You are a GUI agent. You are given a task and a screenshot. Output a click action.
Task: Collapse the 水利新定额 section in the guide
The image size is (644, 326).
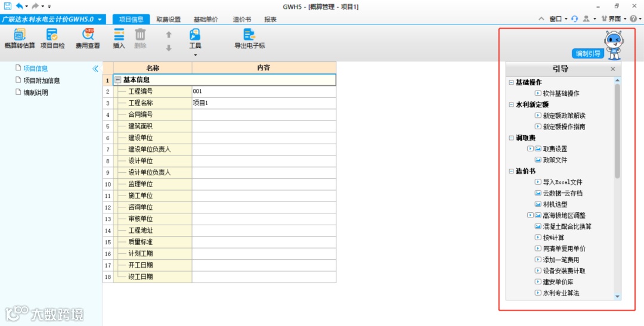click(x=511, y=105)
